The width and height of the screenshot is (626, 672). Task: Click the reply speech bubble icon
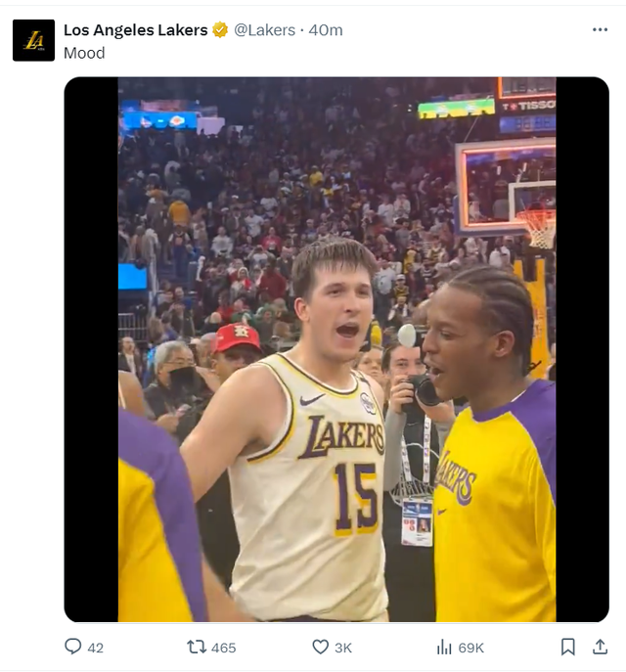(x=72, y=647)
